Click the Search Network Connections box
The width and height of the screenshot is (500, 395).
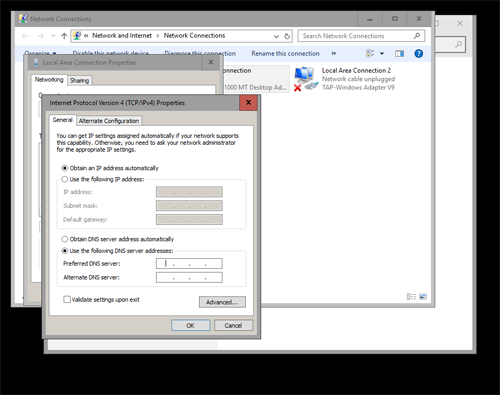pyautogui.click(x=361, y=36)
